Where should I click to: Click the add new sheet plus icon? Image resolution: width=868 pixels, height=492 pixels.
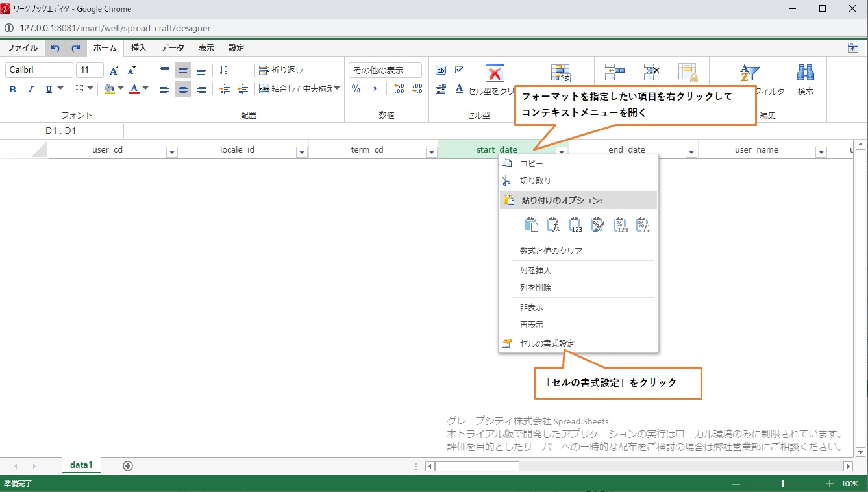(x=128, y=465)
